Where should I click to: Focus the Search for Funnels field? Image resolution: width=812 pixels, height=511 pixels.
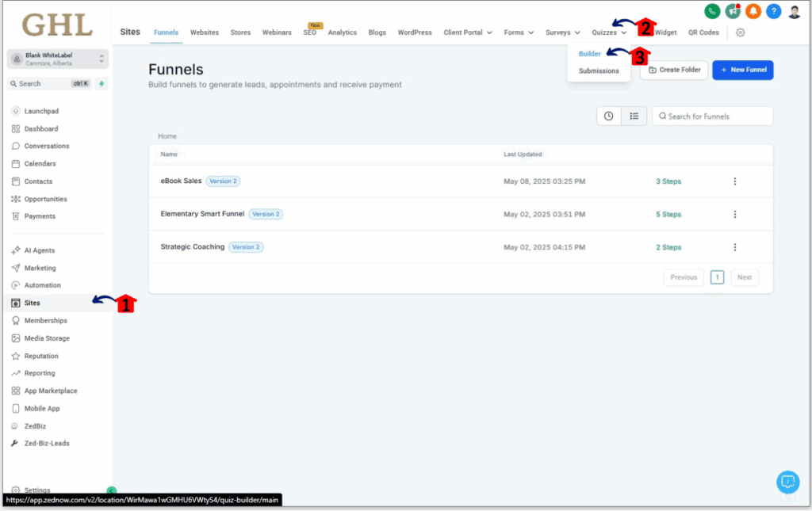tap(713, 116)
